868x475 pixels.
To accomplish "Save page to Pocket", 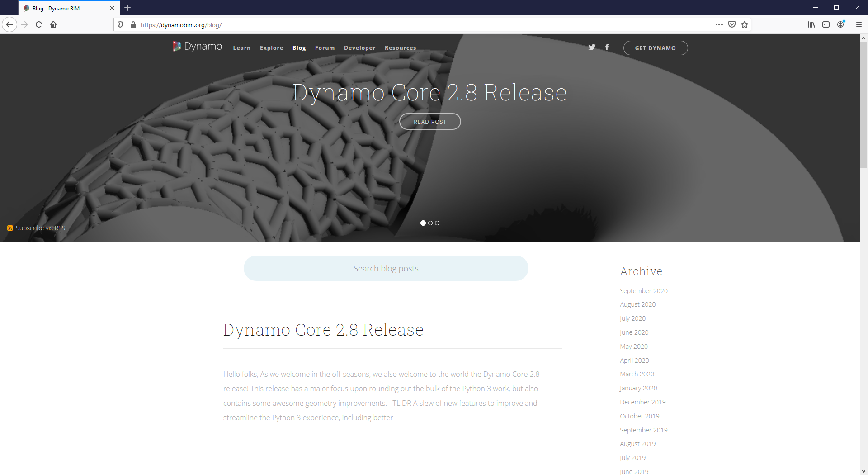I will 732,25.
